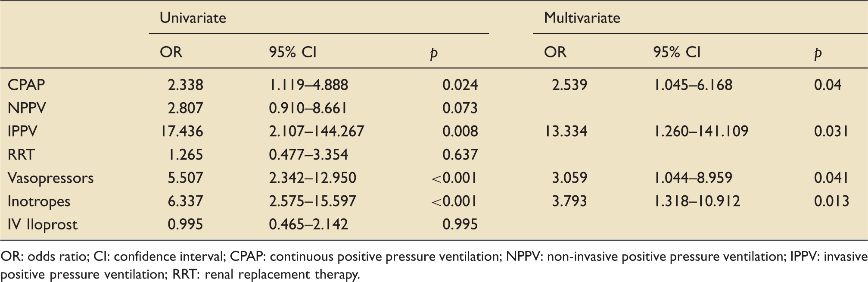Viewport: 868px width, 282px height.
Task: Select the CPAP row label
Action: click(26, 85)
